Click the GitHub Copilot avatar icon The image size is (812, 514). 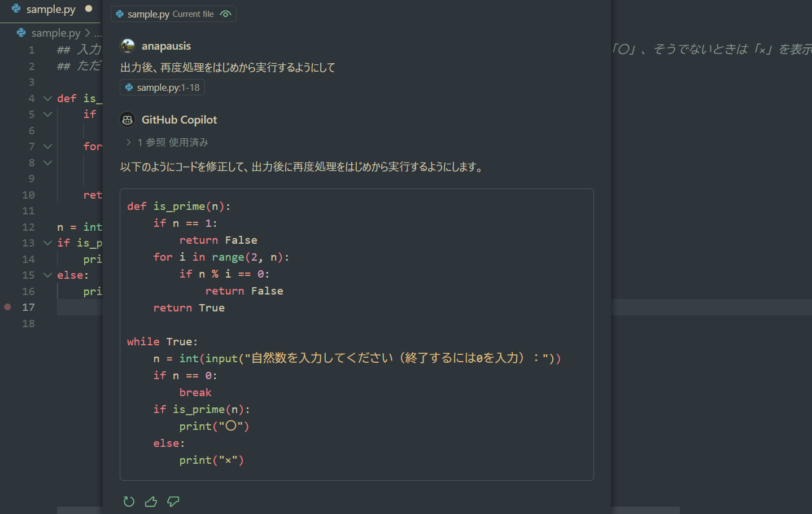(x=127, y=119)
